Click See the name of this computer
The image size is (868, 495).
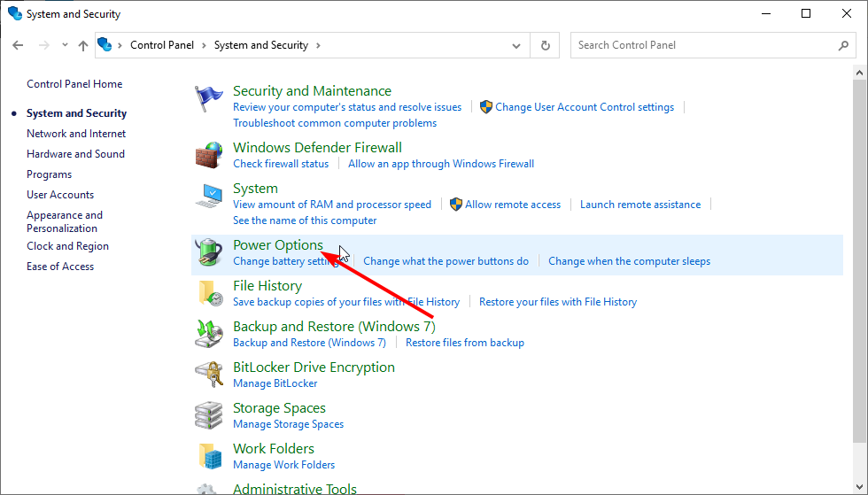tap(305, 220)
